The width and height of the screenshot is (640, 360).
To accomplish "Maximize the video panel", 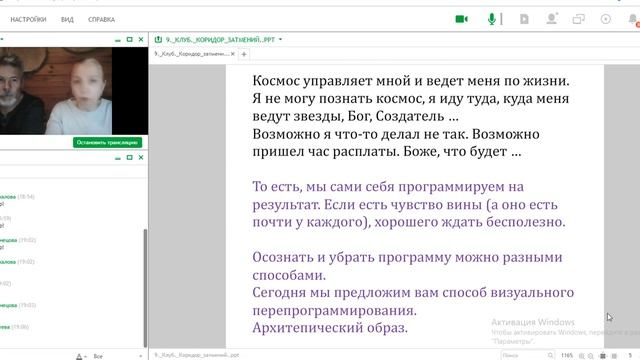I will pos(129,40).
